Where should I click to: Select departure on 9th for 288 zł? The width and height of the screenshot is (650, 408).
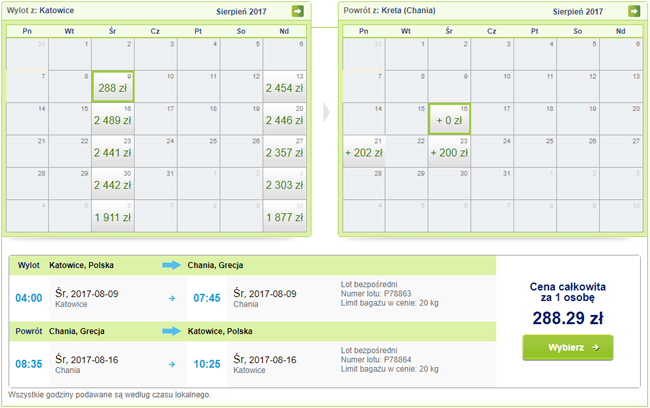coord(114,87)
